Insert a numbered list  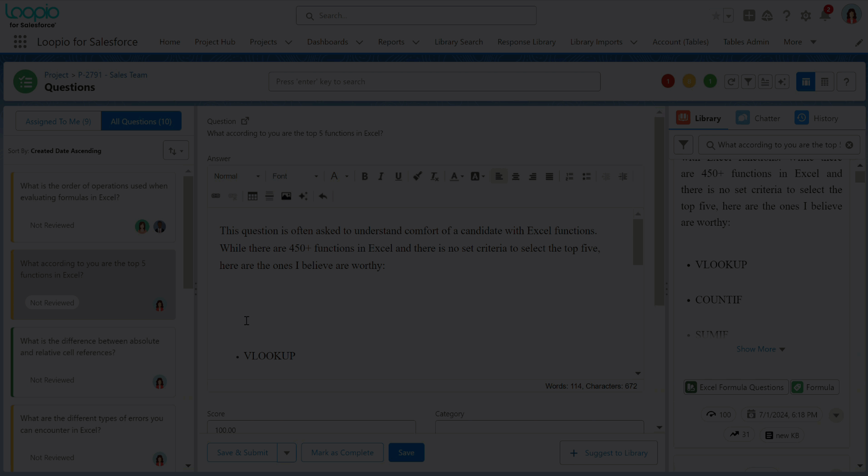569,176
